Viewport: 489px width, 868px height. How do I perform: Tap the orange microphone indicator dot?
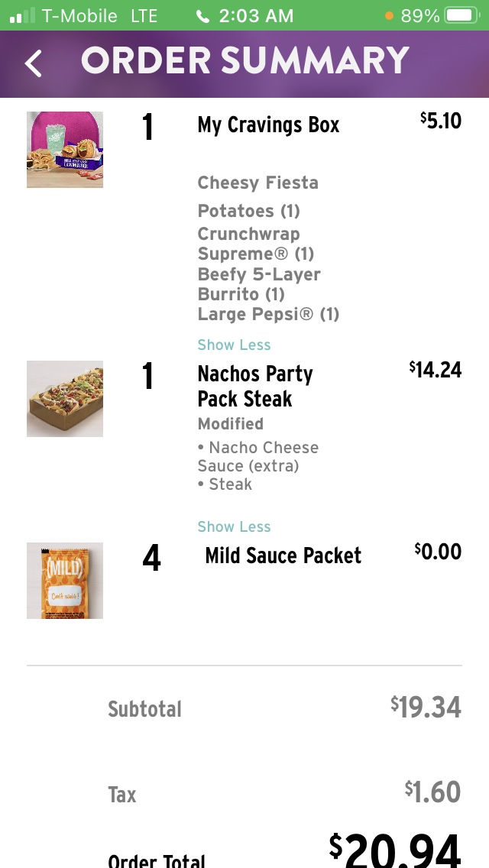390,15
